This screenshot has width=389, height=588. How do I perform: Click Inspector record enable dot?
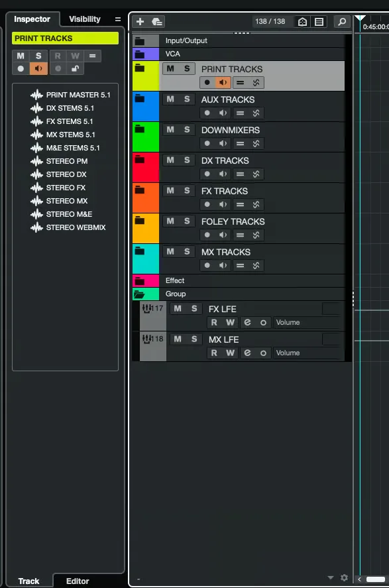coord(21,69)
